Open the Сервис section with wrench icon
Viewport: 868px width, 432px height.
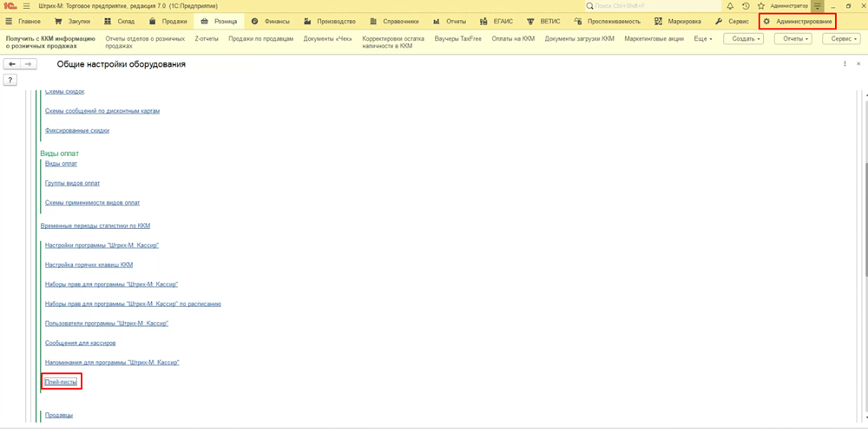[732, 22]
